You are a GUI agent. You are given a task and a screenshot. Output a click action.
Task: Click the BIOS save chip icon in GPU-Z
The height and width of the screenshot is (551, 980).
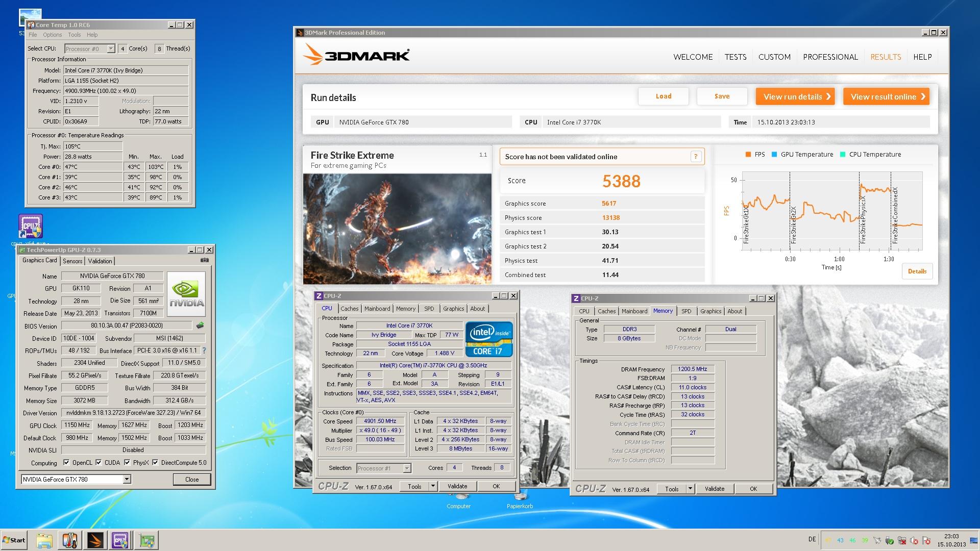coord(200,325)
